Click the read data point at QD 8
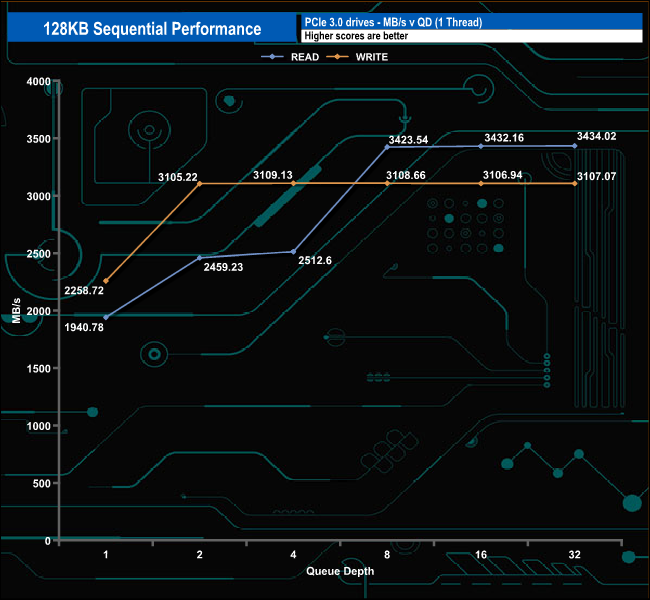Image resolution: width=650 pixels, height=600 pixels. coord(387,147)
